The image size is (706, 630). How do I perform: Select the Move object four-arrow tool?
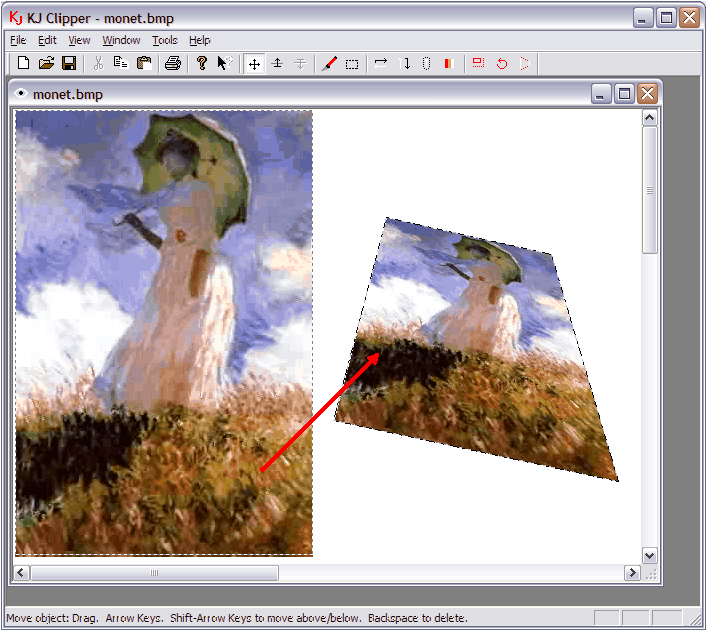[x=254, y=64]
